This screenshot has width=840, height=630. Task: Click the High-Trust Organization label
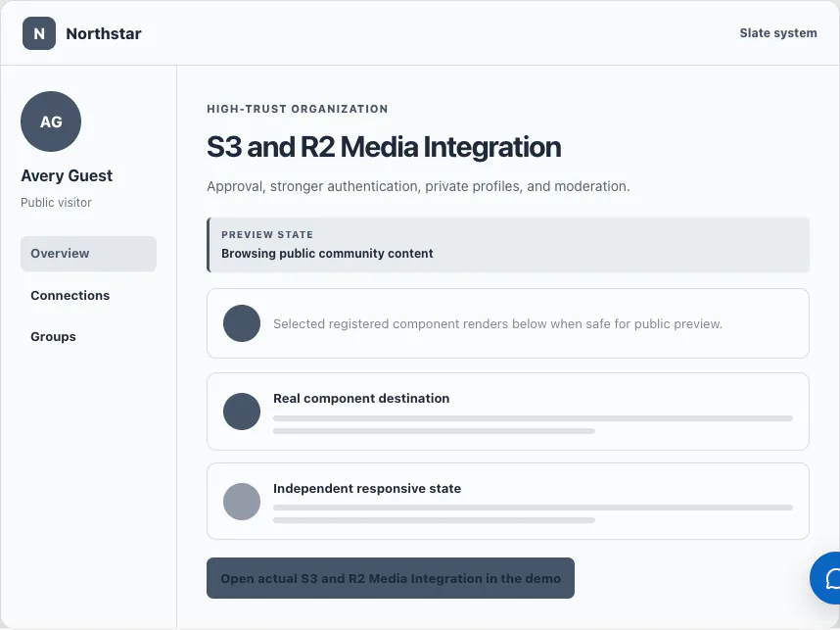tap(298, 109)
